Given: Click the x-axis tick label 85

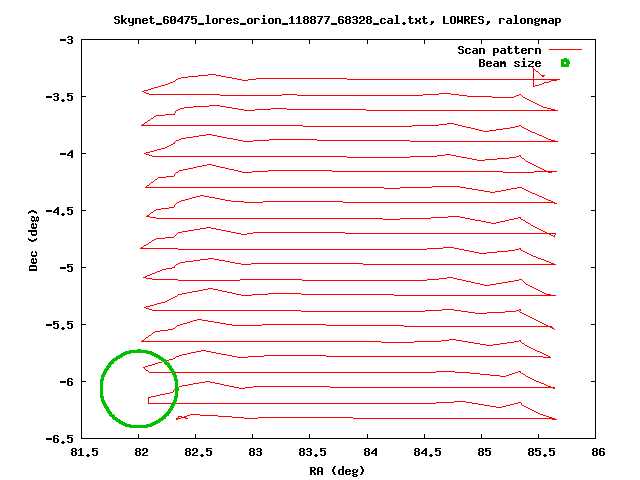Looking at the screenshot, I should pyautogui.click(x=484, y=452).
